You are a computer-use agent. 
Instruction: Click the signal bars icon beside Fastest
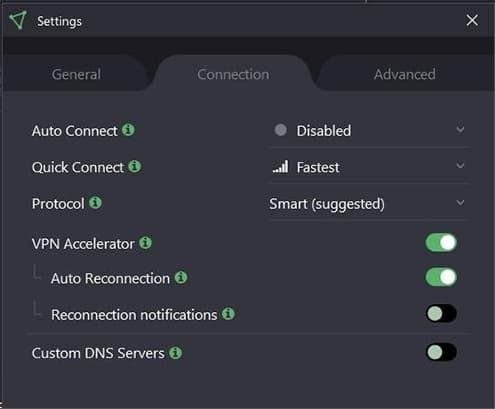click(x=280, y=166)
